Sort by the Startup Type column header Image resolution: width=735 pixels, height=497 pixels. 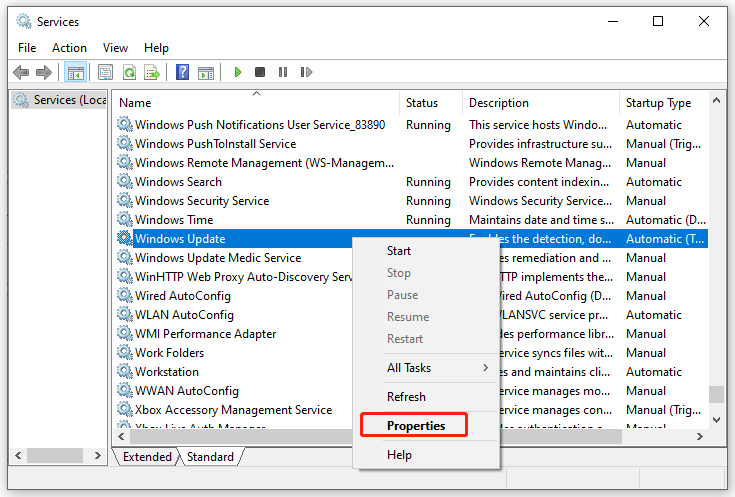[663, 103]
